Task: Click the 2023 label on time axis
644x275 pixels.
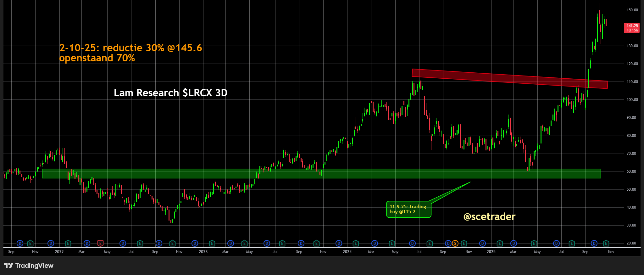Action: coord(203,252)
